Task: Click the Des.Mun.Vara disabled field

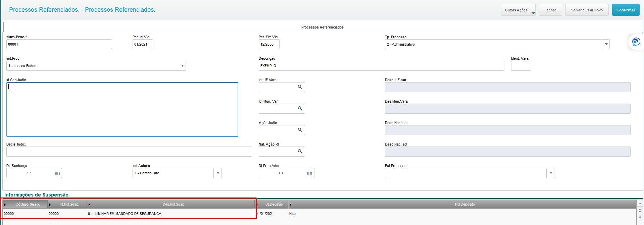Action: pos(507,109)
